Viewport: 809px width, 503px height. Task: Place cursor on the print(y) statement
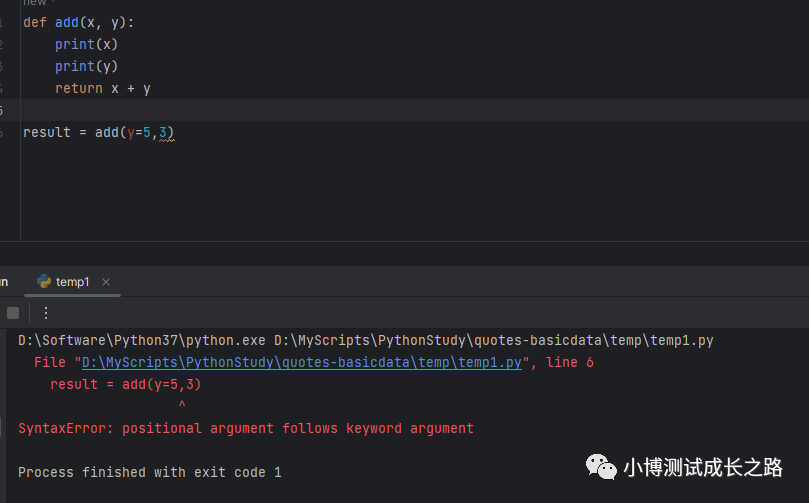tap(87, 66)
